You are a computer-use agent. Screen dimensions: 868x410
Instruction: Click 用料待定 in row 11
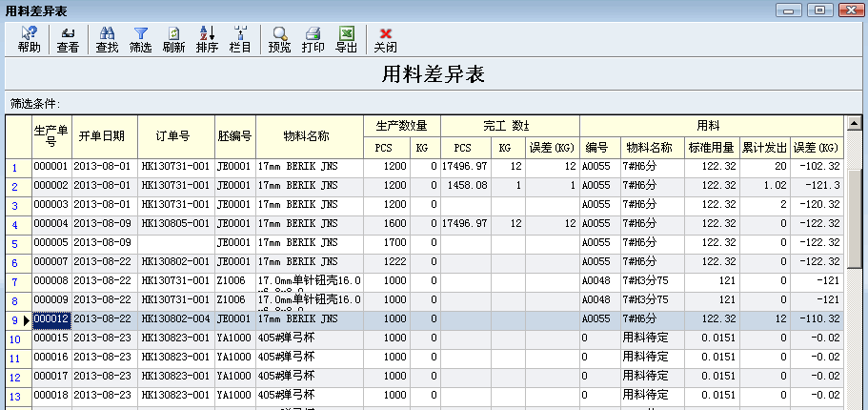652,357
